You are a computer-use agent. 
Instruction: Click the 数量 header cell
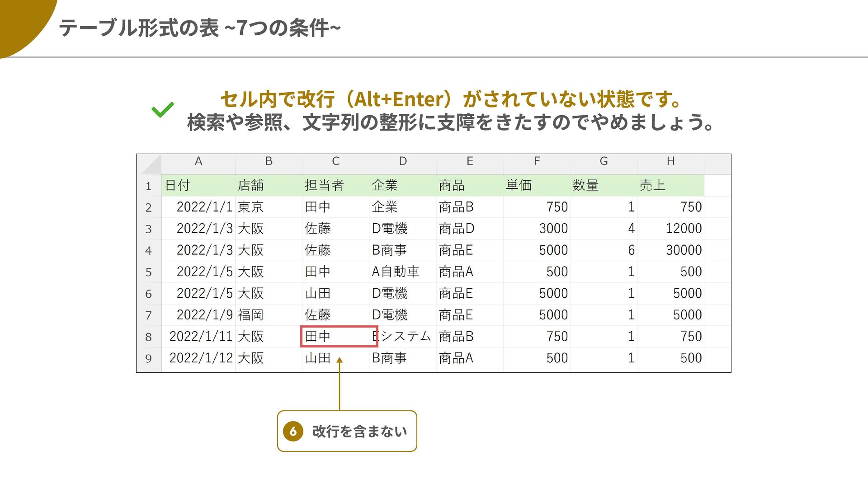[604, 185]
